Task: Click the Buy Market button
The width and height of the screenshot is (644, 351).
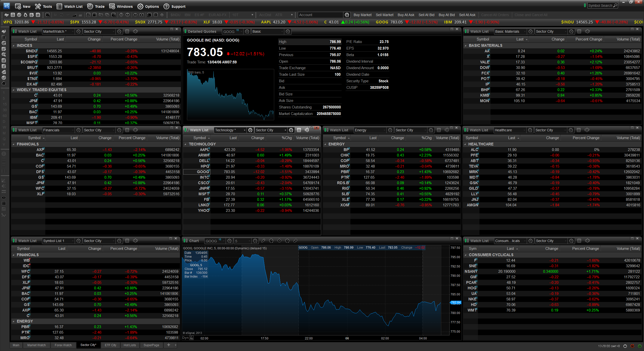Action: tap(363, 15)
